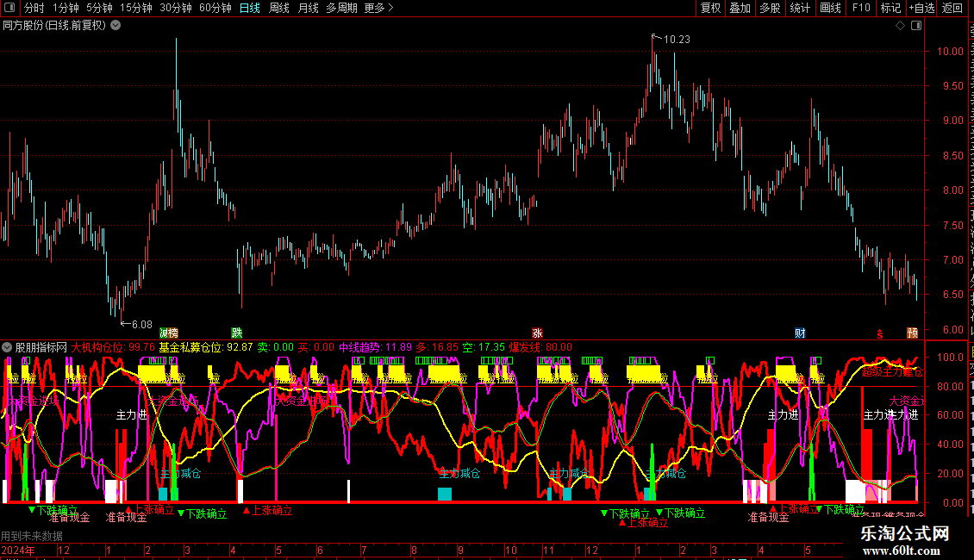Toggle the left sidebar panel icon

9,8
